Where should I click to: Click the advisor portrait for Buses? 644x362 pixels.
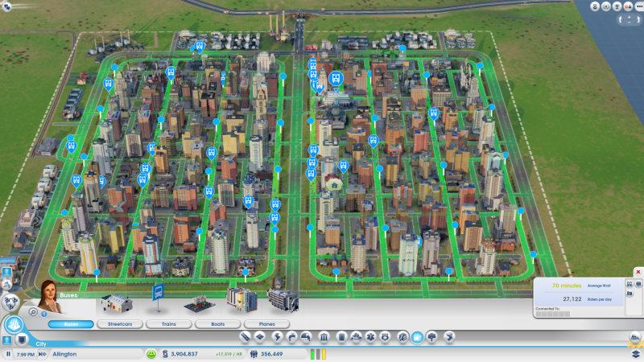49,296
